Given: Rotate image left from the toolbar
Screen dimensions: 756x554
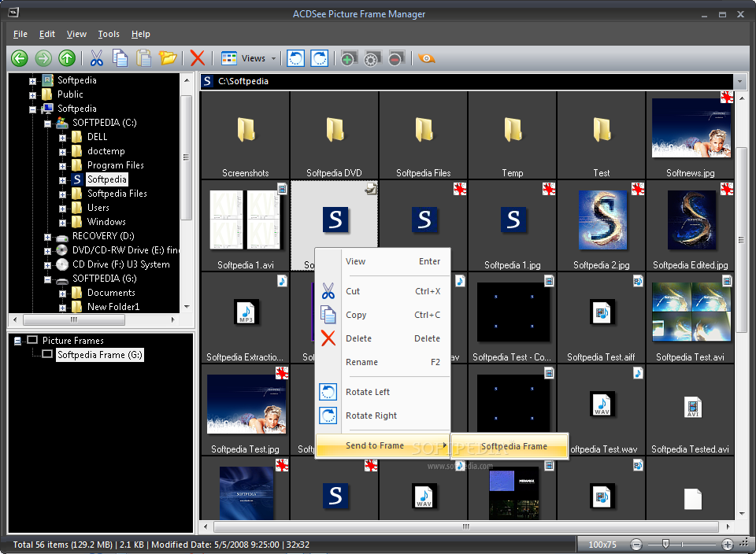Looking at the screenshot, I should (295, 58).
